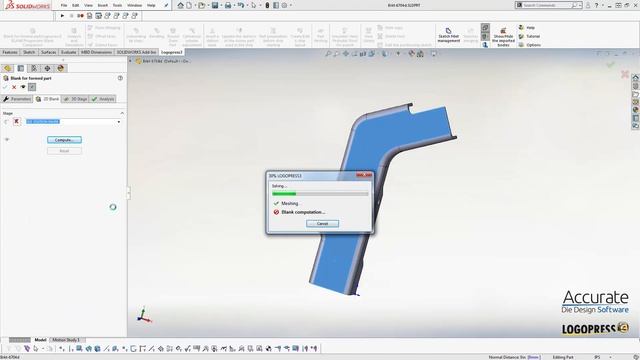Screen dimensions: 640x360
Task: Open the Tools menu
Action: 117,5
